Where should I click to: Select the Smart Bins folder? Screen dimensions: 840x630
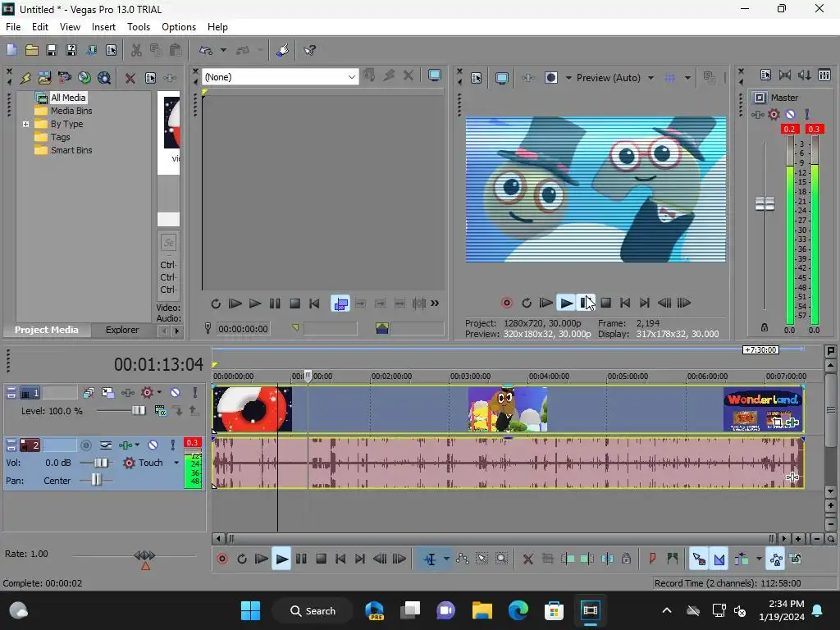(x=71, y=151)
